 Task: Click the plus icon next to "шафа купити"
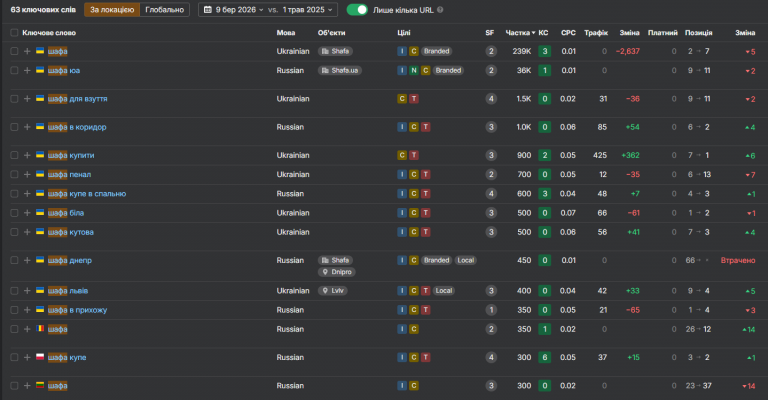point(27,155)
